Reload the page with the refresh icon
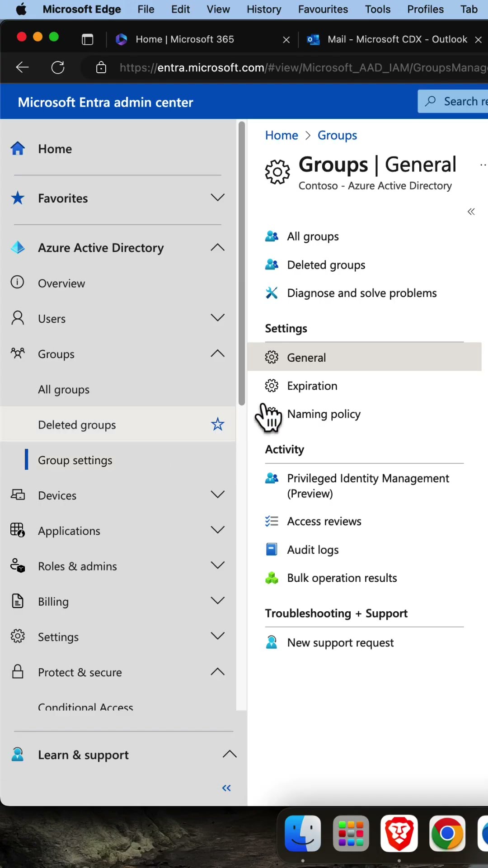 click(x=58, y=68)
